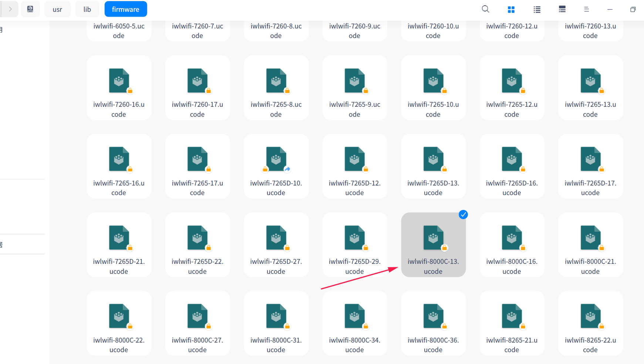Switch to list view mode
Screen dimensions: 644x364
coord(537,10)
